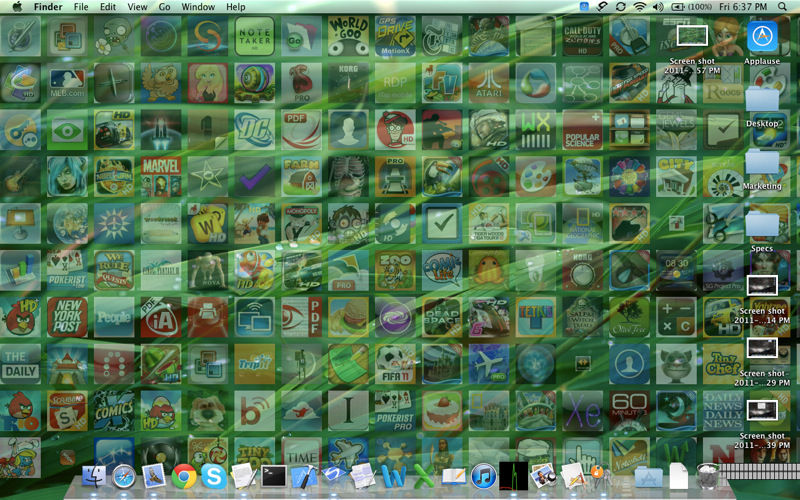Open the paper-and-pencil icon right of Preview

pyautogui.click(x=573, y=477)
